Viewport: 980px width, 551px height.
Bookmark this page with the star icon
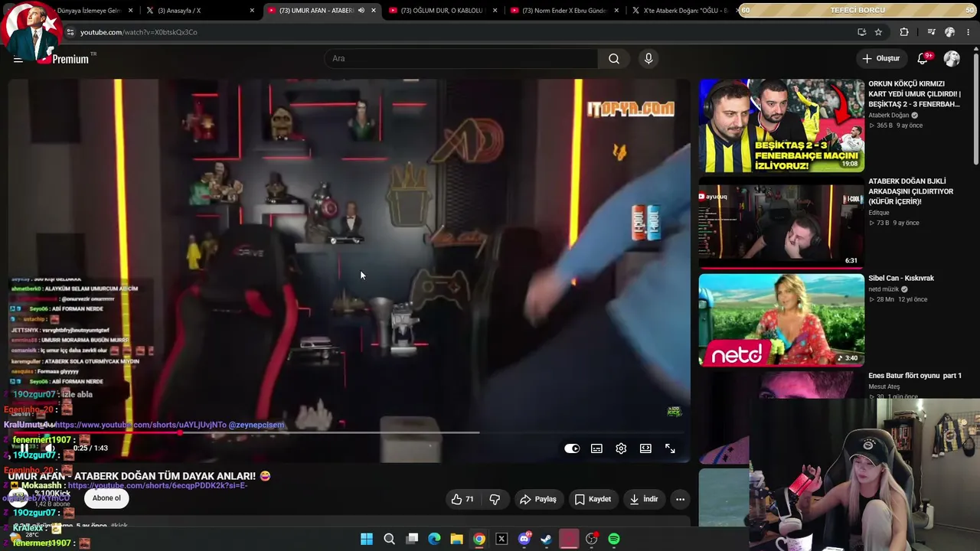point(878,32)
